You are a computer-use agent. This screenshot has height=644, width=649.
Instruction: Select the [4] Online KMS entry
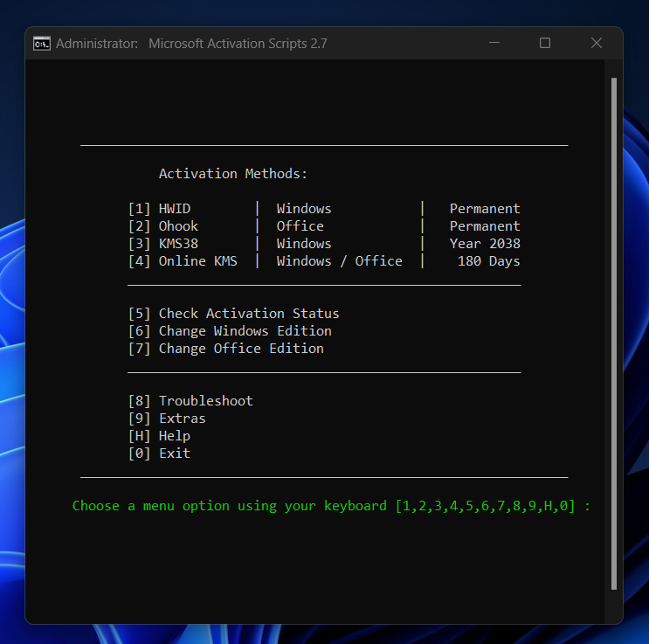(x=183, y=261)
